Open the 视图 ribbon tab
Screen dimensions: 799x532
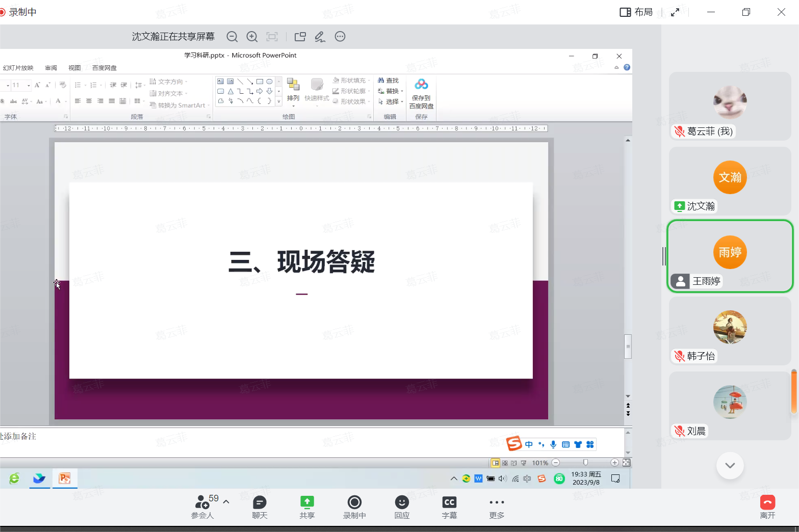(x=74, y=68)
